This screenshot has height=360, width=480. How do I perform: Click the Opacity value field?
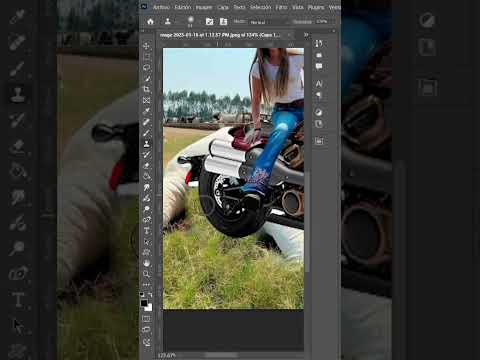coord(323,21)
